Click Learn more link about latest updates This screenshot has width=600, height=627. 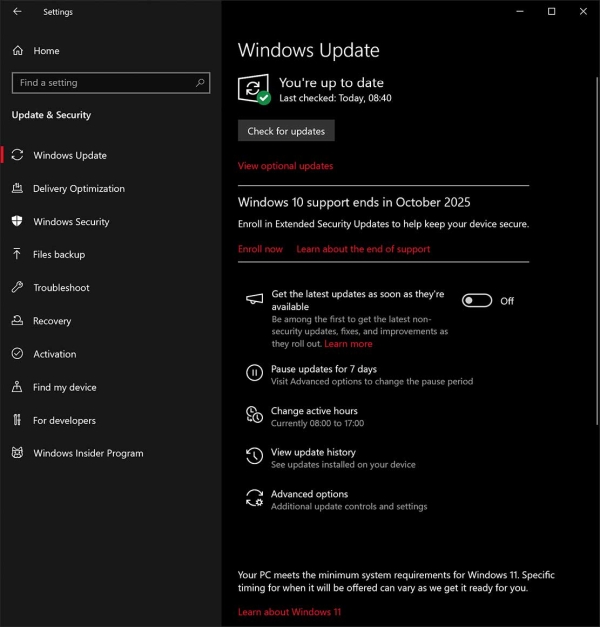coord(348,344)
